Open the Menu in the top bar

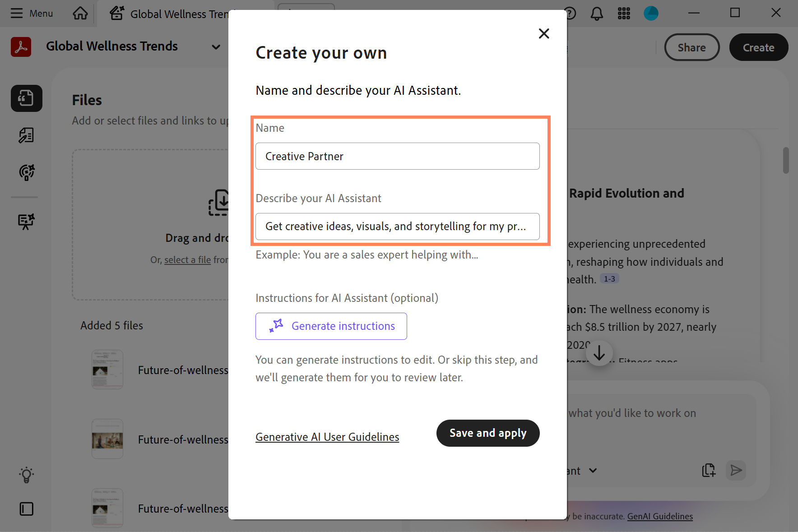tap(32, 13)
